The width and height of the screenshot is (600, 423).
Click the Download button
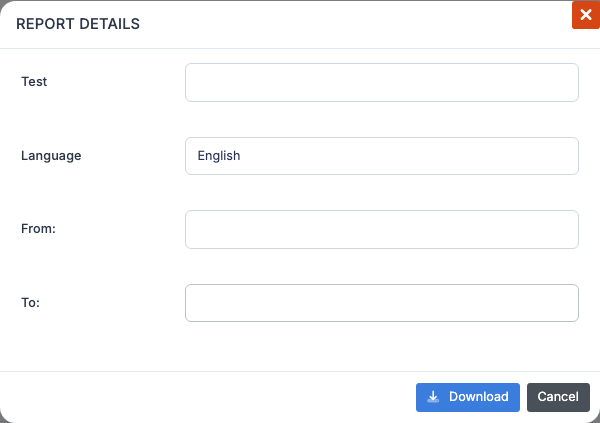(468, 397)
